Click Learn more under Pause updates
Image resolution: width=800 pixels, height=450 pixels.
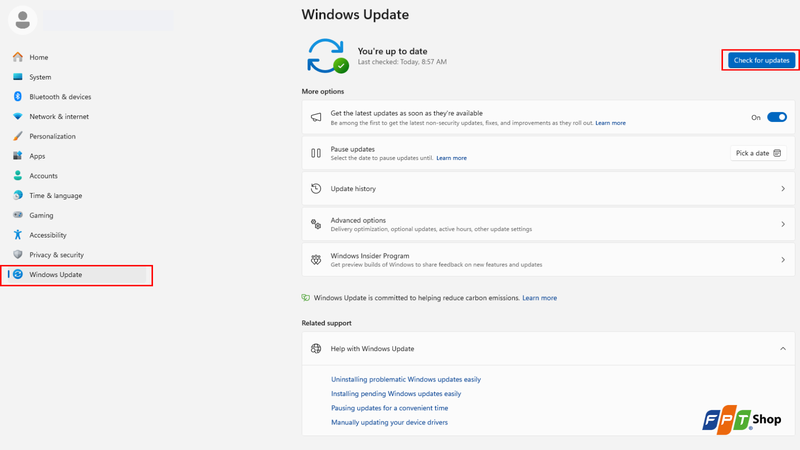coord(452,158)
